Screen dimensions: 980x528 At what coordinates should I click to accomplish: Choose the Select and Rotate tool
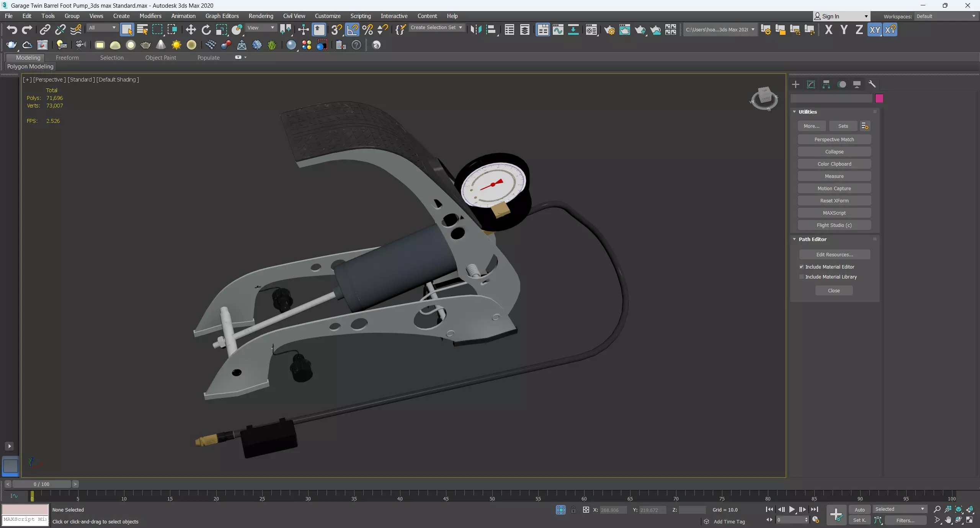pos(206,29)
